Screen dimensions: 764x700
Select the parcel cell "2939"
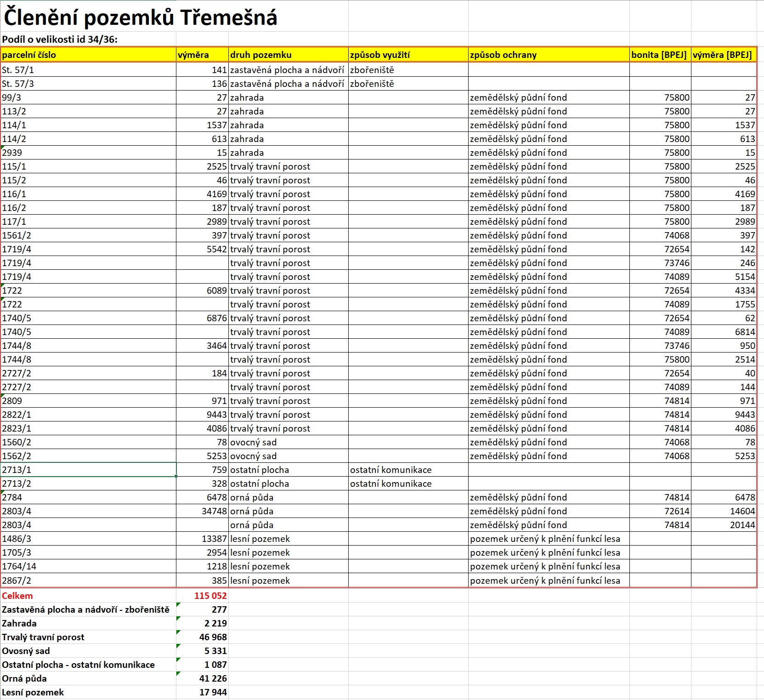tap(89, 153)
